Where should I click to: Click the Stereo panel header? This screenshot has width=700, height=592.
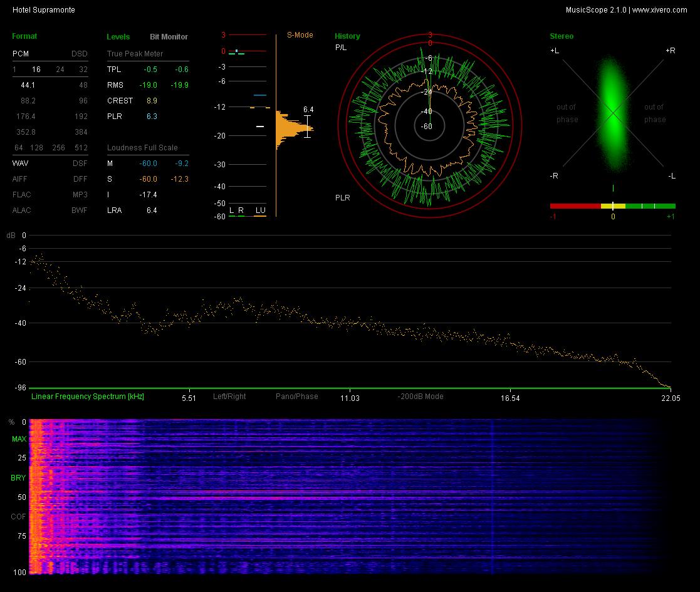click(562, 36)
